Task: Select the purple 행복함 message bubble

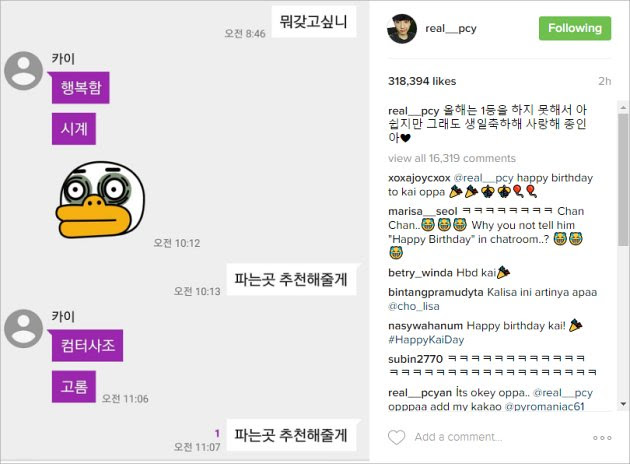Action: point(80,88)
